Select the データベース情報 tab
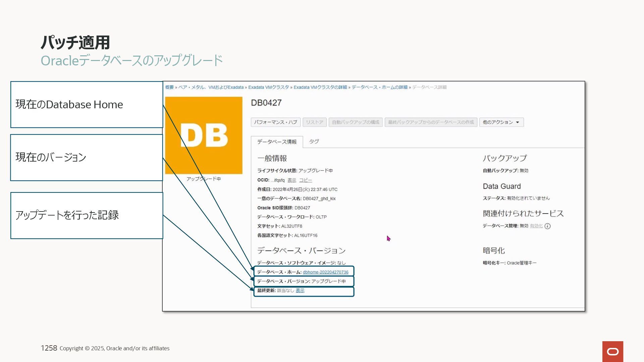Screen dimensions: 644x362 tap(277, 142)
